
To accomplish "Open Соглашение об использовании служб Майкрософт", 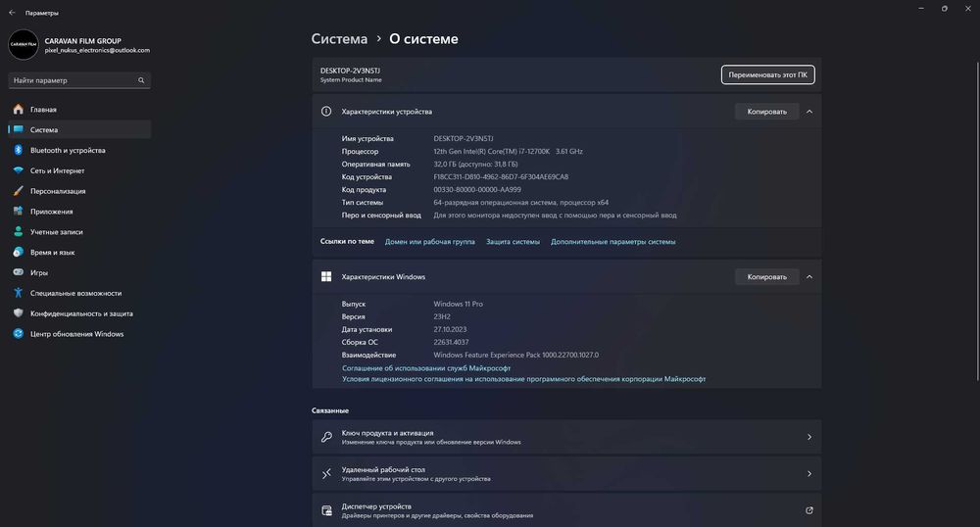I will [426, 367].
